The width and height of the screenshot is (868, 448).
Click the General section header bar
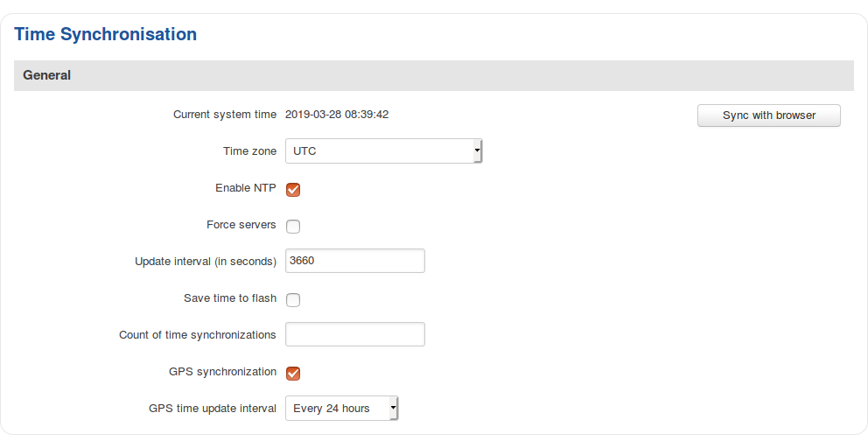click(433, 75)
